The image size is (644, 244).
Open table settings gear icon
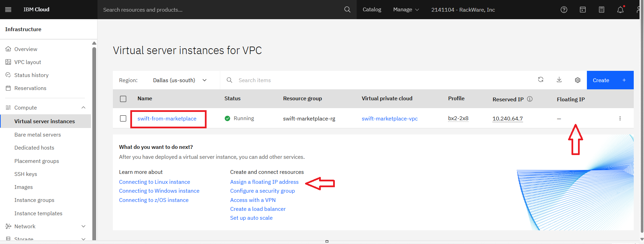(x=578, y=80)
